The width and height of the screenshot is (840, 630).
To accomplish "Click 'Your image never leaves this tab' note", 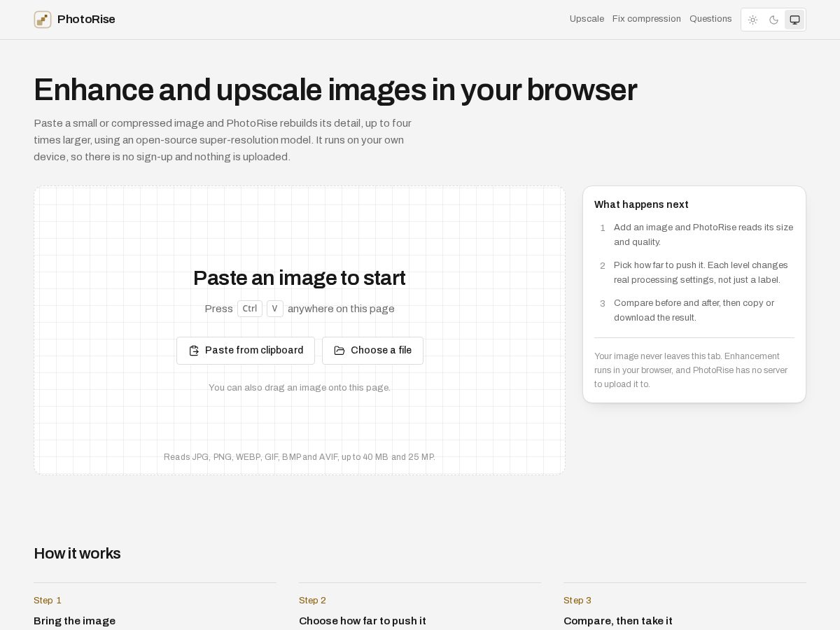I will (691, 370).
